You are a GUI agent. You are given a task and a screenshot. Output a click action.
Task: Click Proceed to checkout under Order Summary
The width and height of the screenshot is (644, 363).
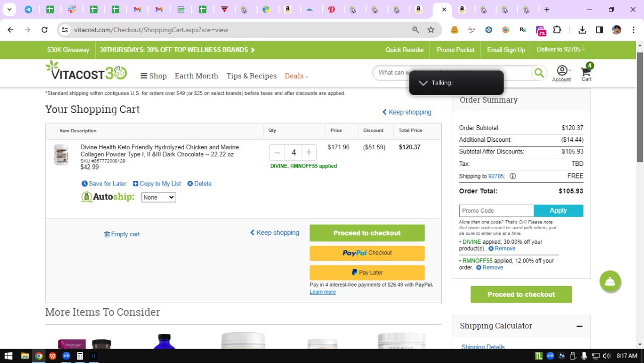tap(521, 295)
